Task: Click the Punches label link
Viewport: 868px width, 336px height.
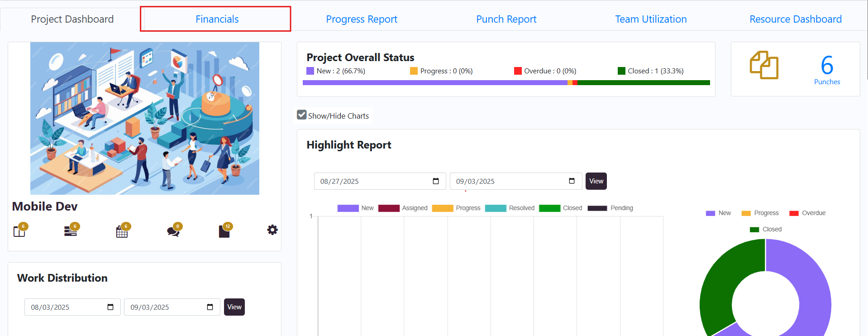Action: point(827,82)
